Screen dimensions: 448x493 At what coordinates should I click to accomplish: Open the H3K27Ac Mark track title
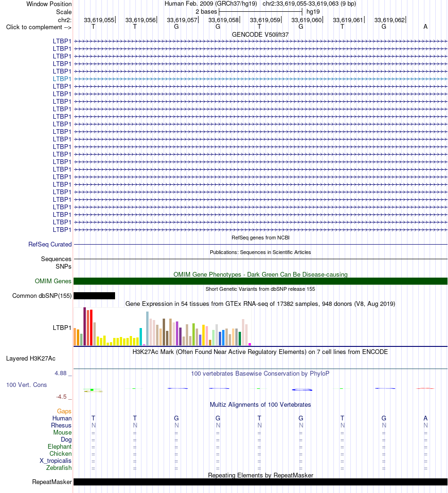(x=260, y=352)
